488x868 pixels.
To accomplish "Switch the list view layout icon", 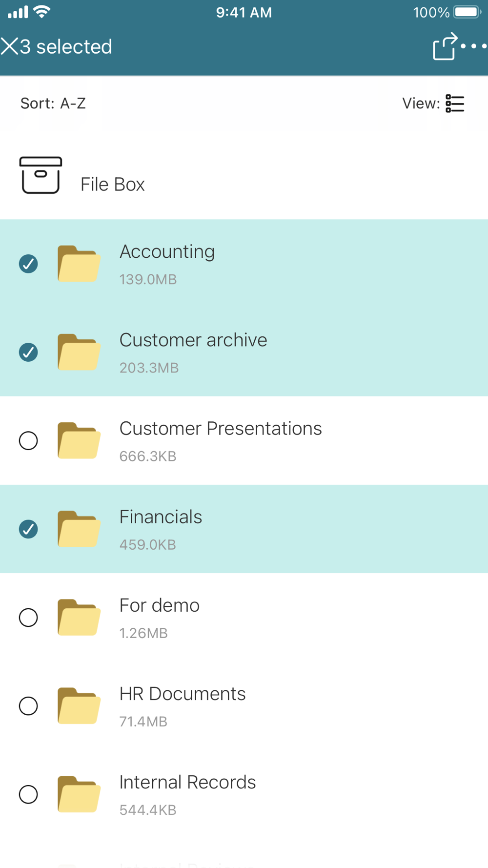I will [455, 103].
